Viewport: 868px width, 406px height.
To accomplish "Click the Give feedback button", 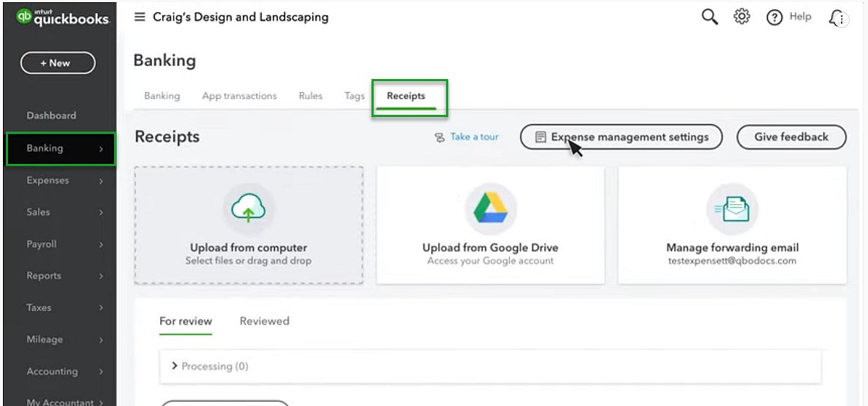I will point(791,137).
